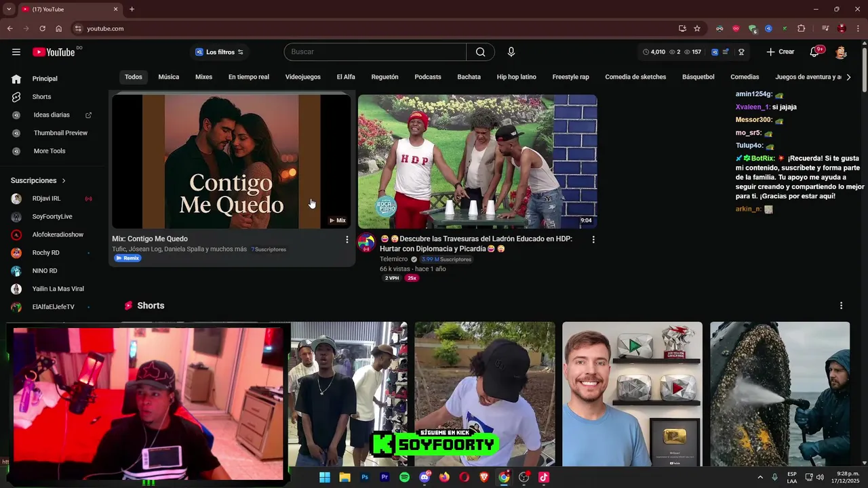Expand the Suscripciones section chevron

coord(64,181)
